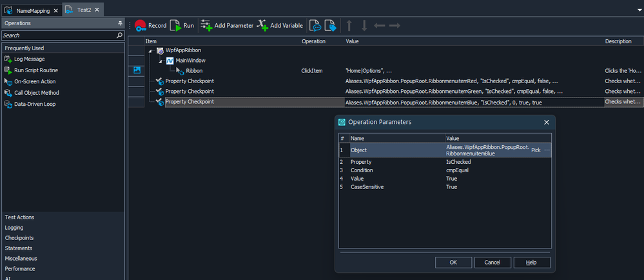Click the comment bubble toolbar icon
This screenshot has height=280, width=644.
click(315, 26)
